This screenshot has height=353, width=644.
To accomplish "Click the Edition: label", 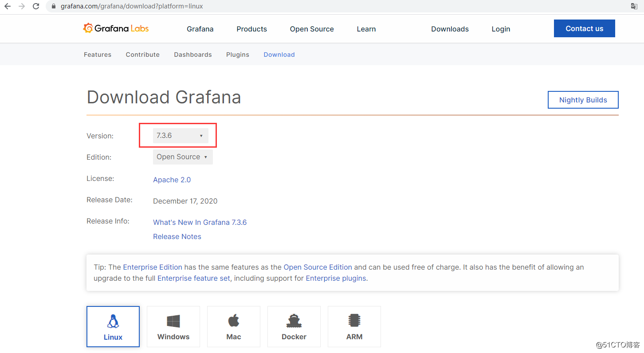I will (x=99, y=157).
